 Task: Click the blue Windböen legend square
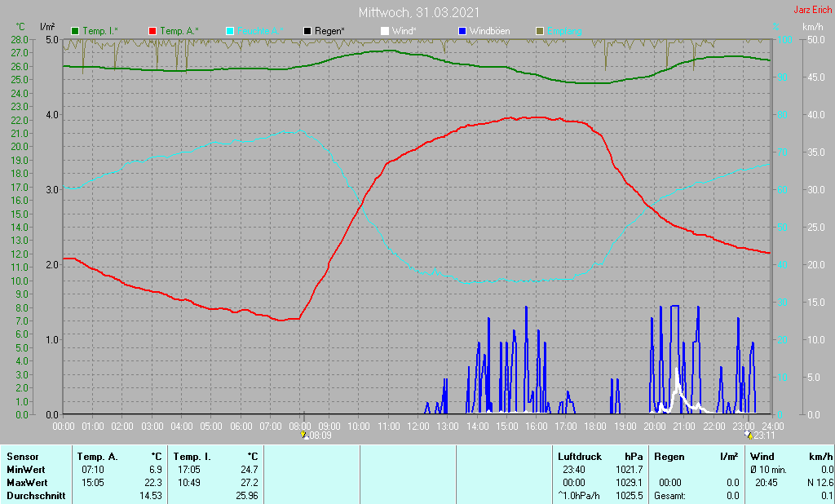[x=462, y=32]
